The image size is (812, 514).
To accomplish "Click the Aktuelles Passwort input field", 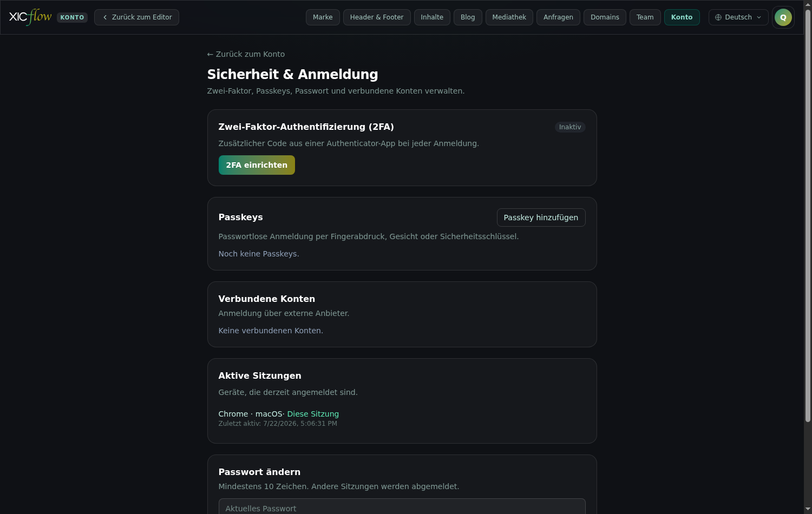I will (x=402, y=506).
